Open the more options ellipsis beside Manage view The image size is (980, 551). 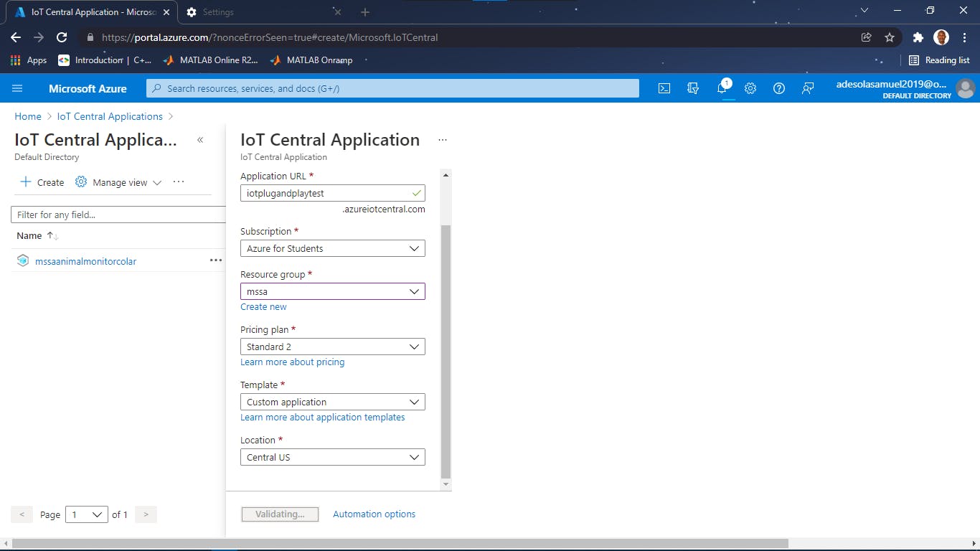[x=179, y=182]
